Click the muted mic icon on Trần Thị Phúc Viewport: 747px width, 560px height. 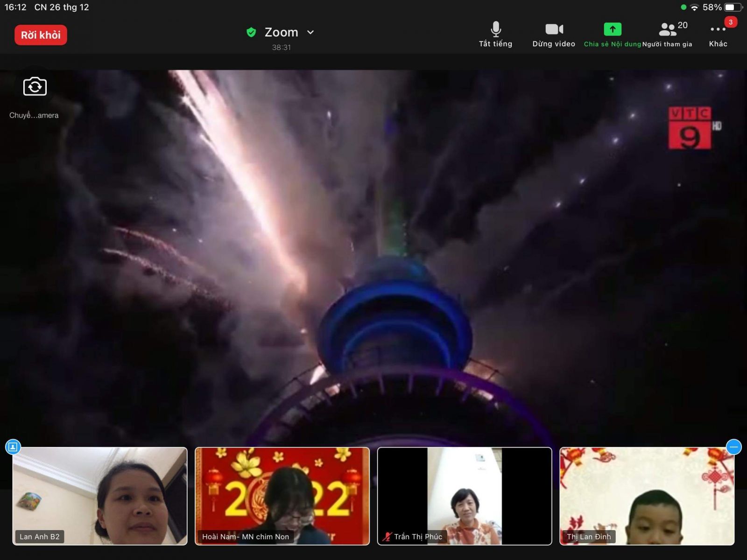pyautogui.click(x=387, y=537)
